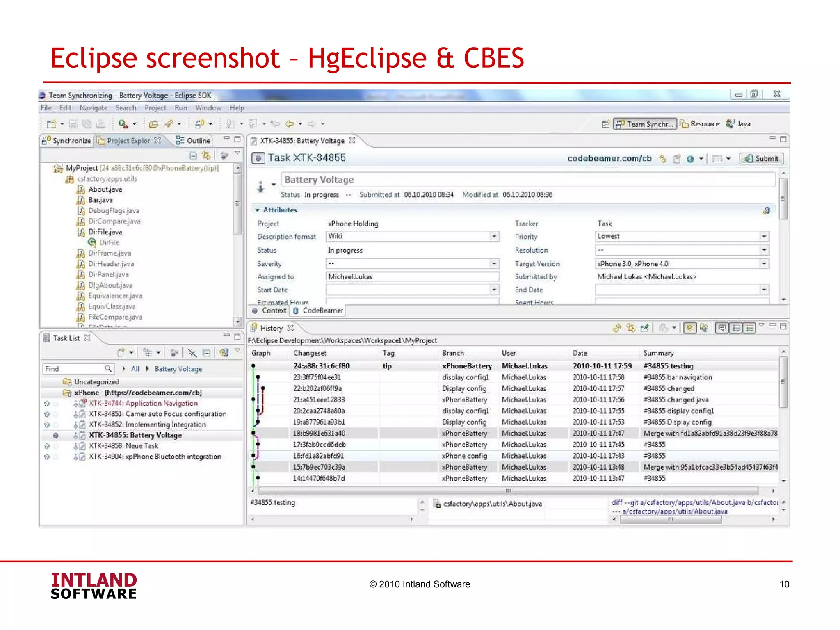Click the New Task icon in Task List
The height and width of the screenshot is (630, 840).
pos(121,353)
